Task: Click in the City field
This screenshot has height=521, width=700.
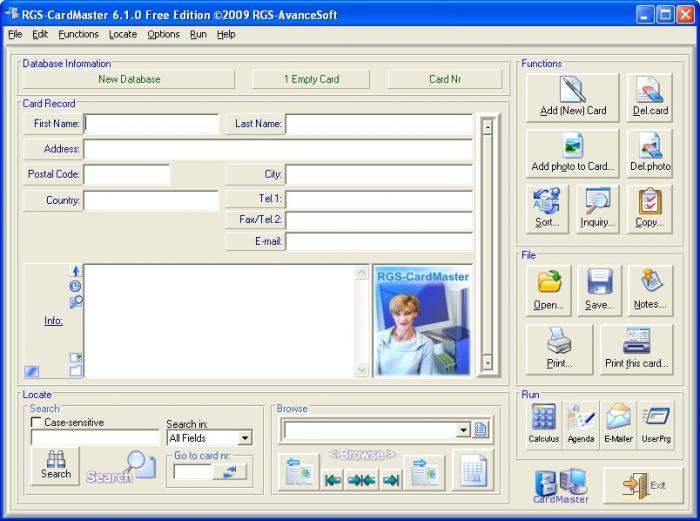Action: click(379, 175)
